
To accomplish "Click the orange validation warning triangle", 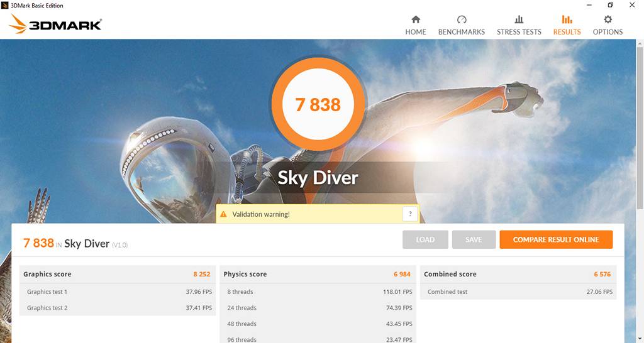I will pyautogui.click(x=223, y=214).
